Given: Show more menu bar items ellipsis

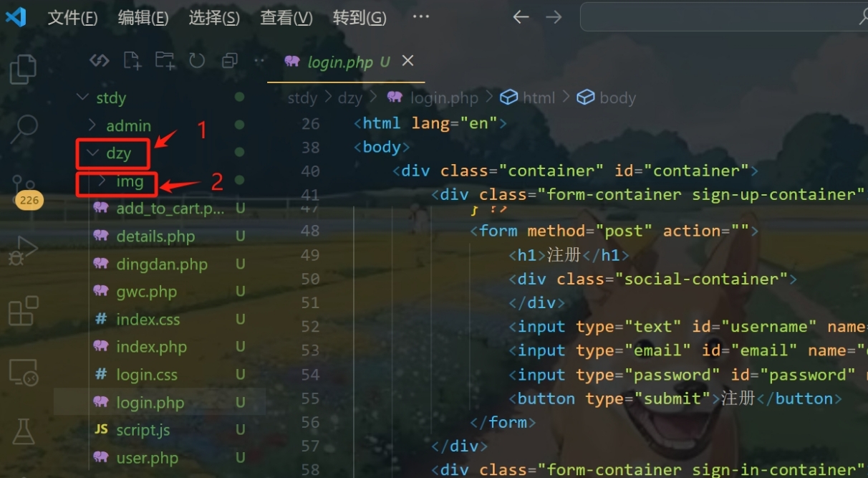Looking at the screenshot, I should 421,17.
